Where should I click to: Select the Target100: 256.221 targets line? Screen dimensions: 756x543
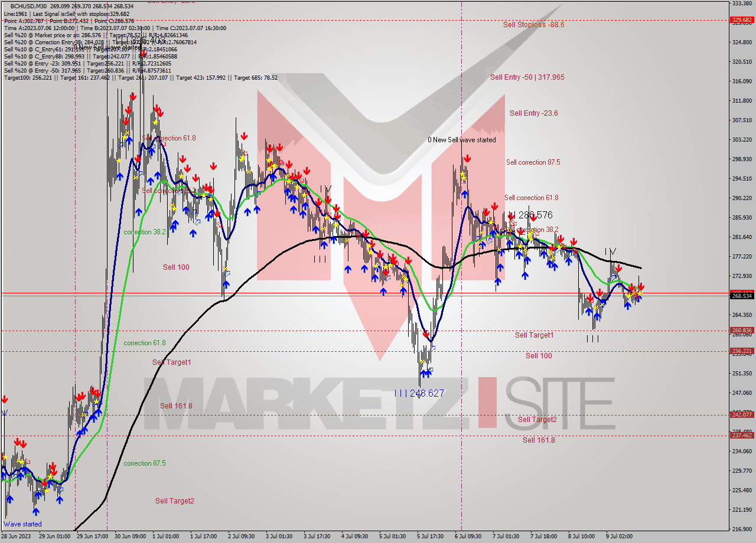pos(141,77)
